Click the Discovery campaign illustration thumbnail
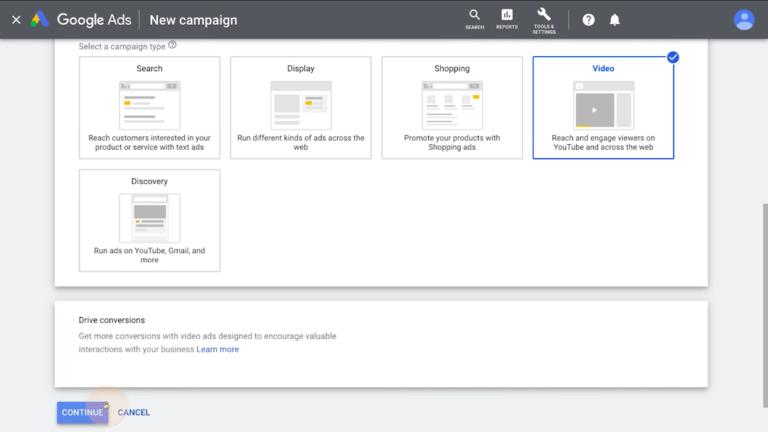Image resolution: width=768 pixels, height=432 pixels. 149,218
